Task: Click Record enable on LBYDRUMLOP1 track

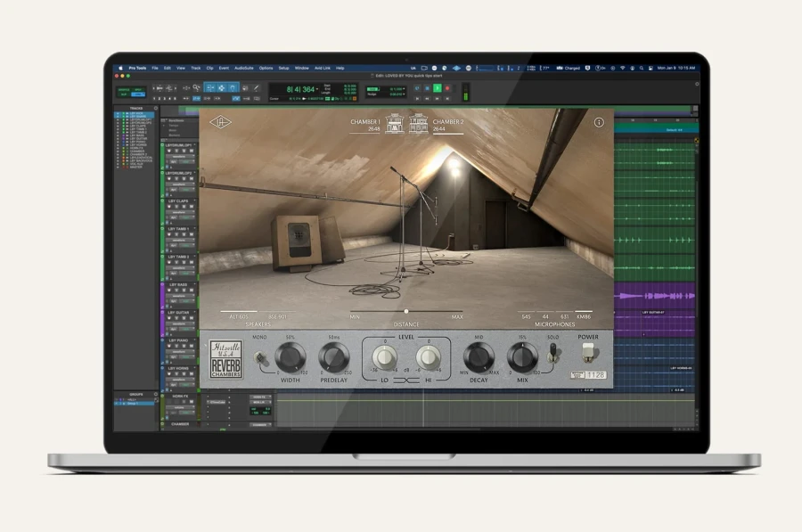Action: pos(168,151)
